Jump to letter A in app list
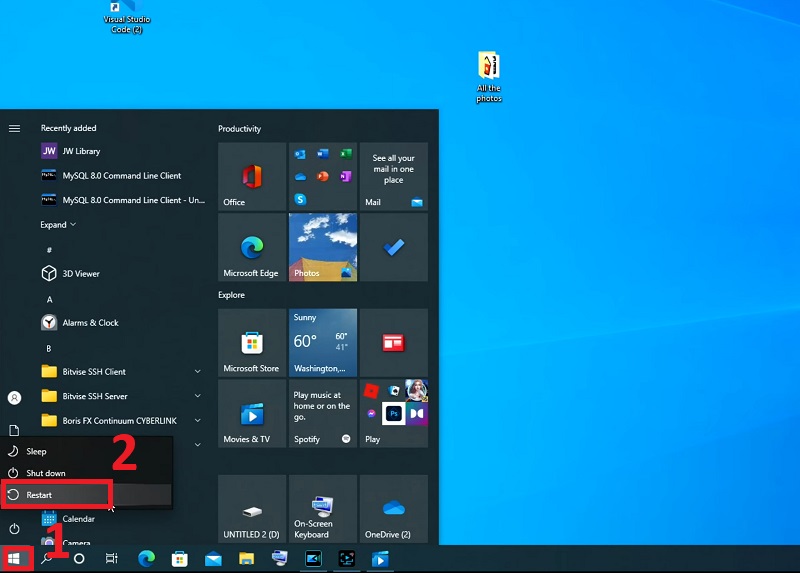This screenshot has height=573, width=800. pyautogui.click(x=49, y=300)
